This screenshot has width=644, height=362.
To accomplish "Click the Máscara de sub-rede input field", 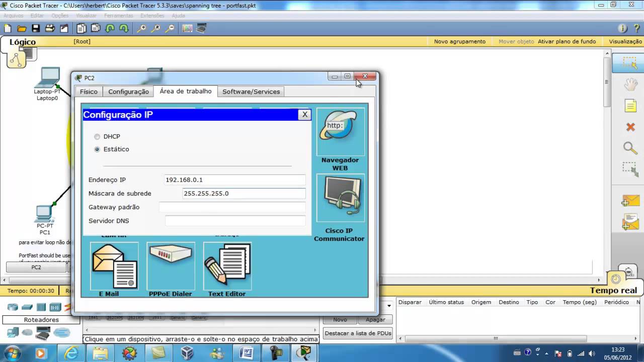I will pos(244,194).
